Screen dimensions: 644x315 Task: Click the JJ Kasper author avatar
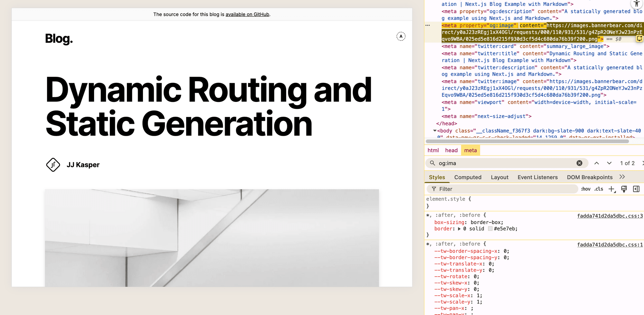click(x=53, y=165)
